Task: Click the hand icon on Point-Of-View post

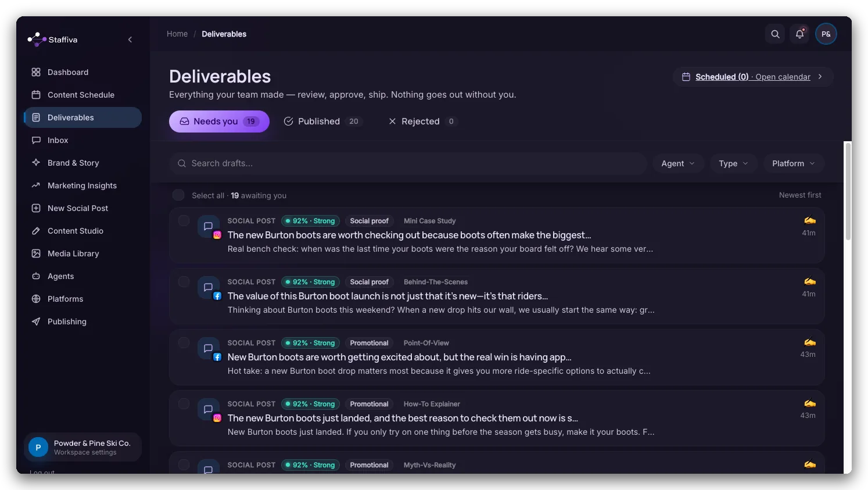Action: (x=810, y=342)
